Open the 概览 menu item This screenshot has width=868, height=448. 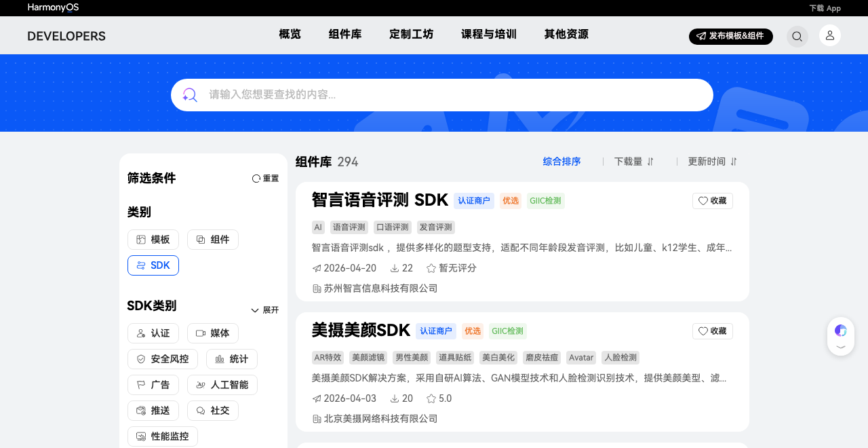click(290, 35)
